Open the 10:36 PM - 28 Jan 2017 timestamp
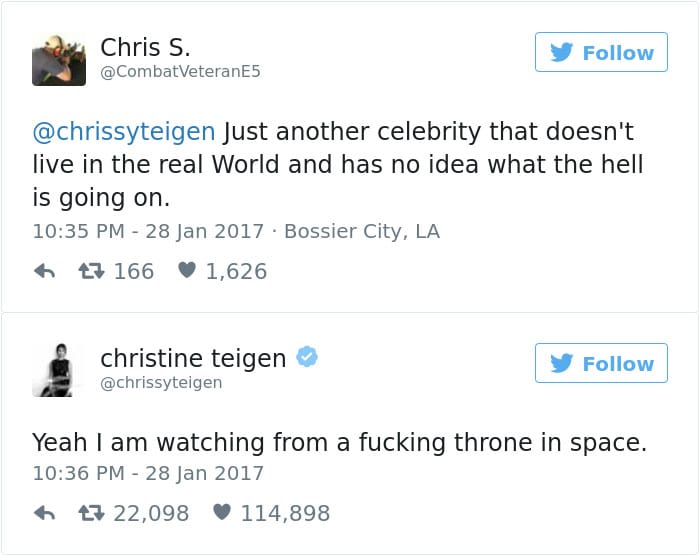Viewport: 700px width, 556px height. coord(148,473)
